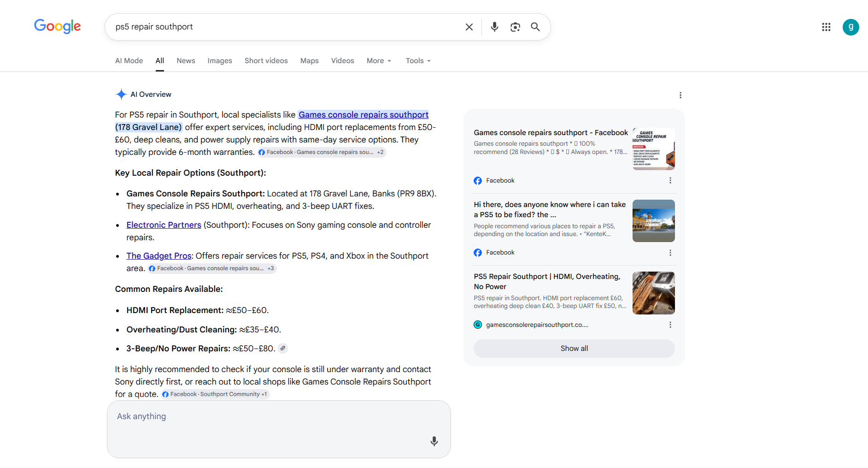Open The Gadget Pros link
Image resolution: width=868 pixels, height=468 pixels.
tap(159, 256)
